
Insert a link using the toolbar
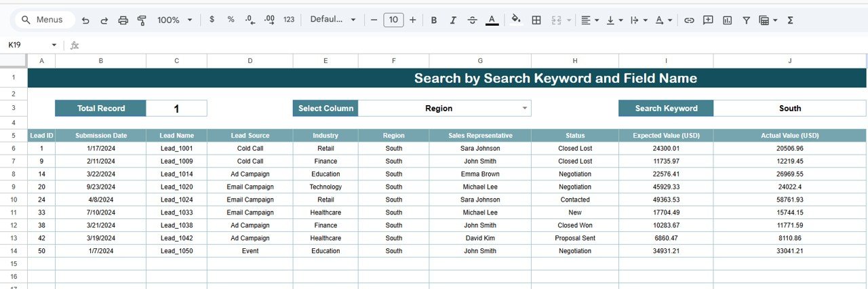coord(689,20)
